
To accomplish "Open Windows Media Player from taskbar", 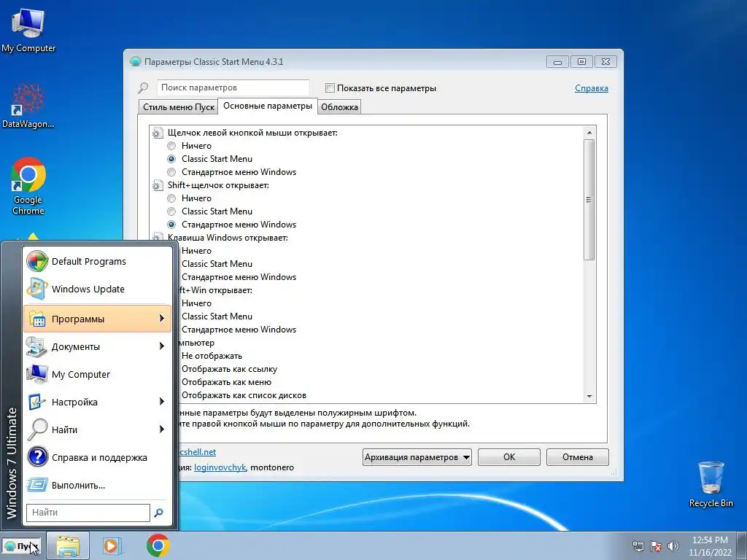I will coord(112,545).
